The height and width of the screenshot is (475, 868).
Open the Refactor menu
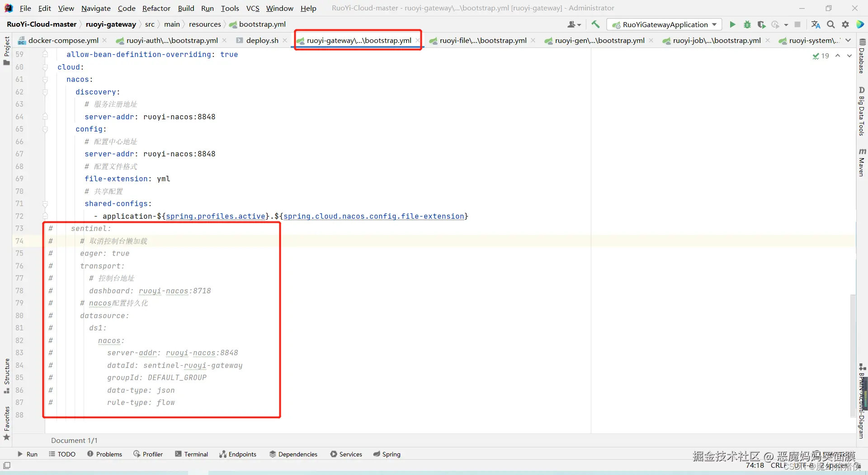(x=156, y=8)
